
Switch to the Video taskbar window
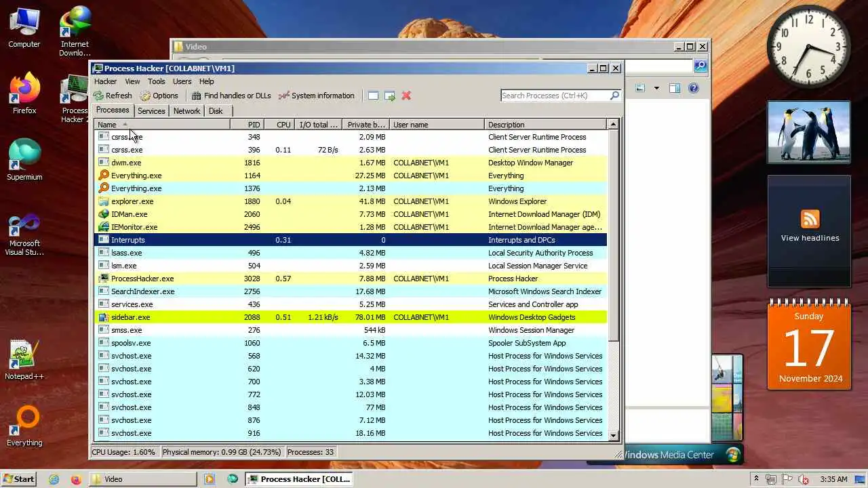click(x=142, y=479)
